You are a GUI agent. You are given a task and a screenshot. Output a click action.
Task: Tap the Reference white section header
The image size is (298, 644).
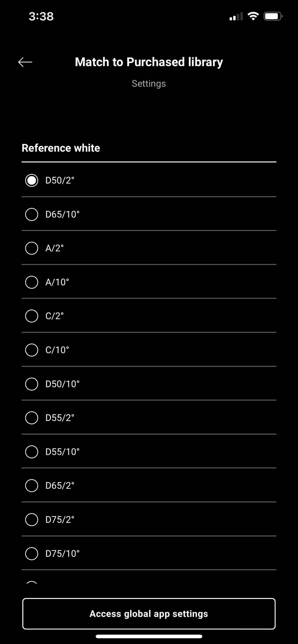[61, 148]
